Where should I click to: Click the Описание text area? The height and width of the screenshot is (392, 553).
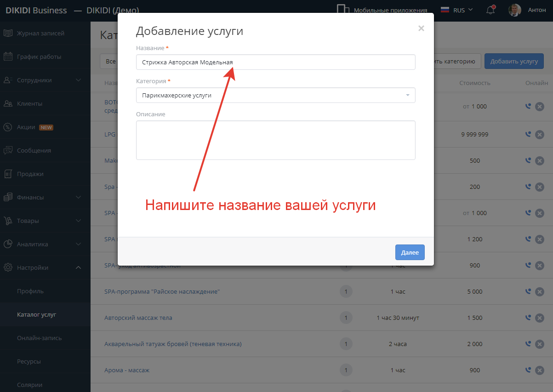pyautogui.click(x=276, y=140)
